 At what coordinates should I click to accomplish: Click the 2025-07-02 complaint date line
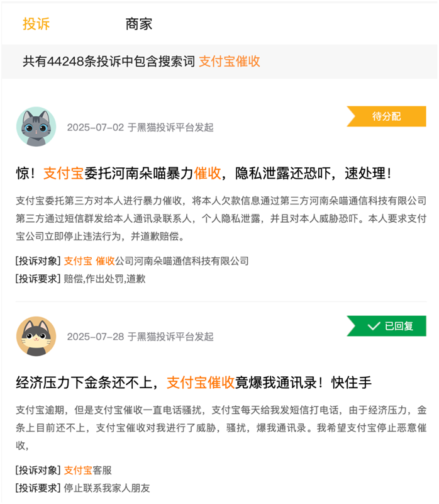click(140, 127)
